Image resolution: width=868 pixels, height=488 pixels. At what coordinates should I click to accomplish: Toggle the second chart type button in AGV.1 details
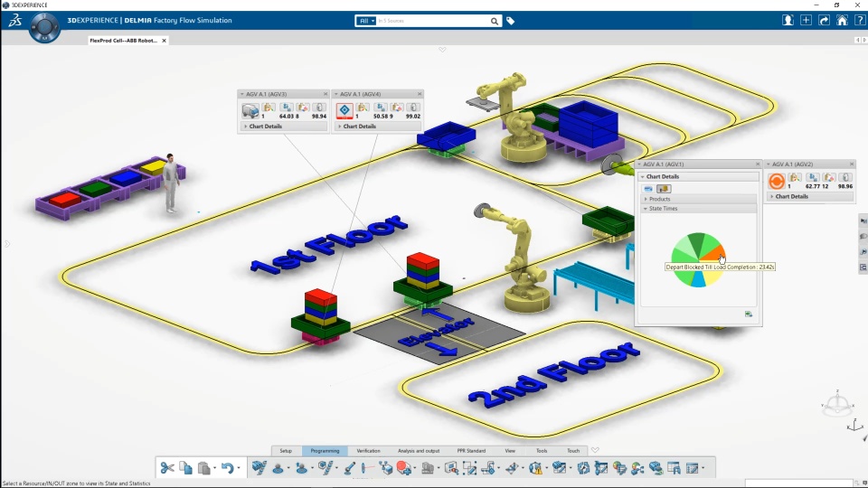(x=663, y=189)
